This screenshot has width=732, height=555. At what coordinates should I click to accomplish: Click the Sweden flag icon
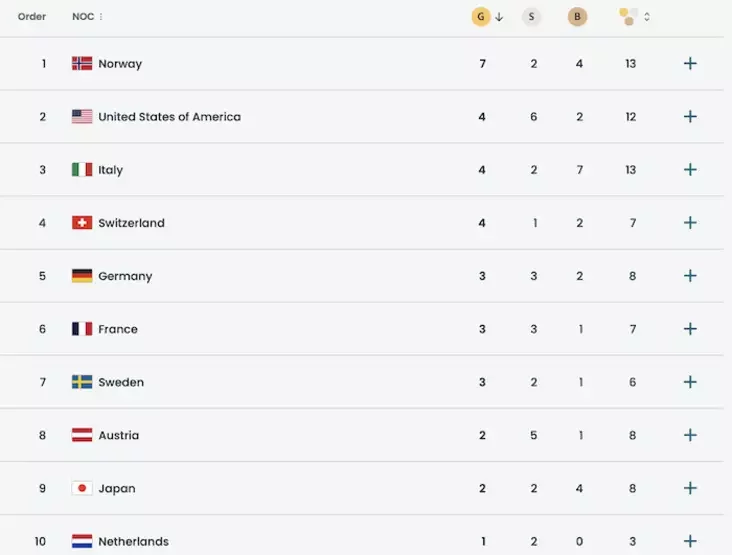coord(82,382)
